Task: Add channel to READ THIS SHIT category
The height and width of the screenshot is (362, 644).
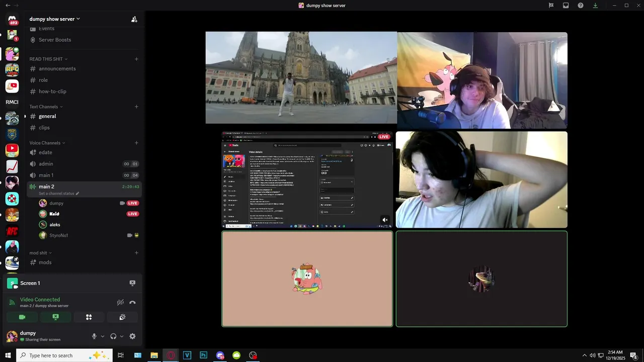Action: [x=136, y=59]
